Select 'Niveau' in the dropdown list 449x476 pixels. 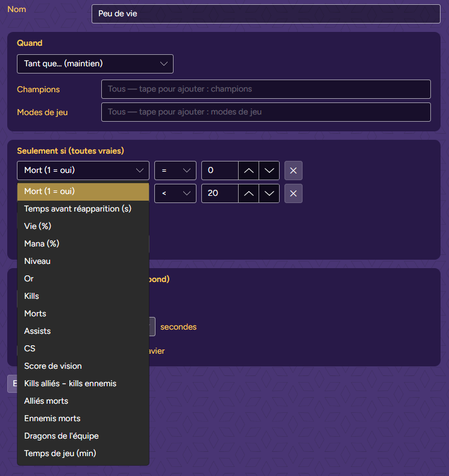[x=83, y=261]
